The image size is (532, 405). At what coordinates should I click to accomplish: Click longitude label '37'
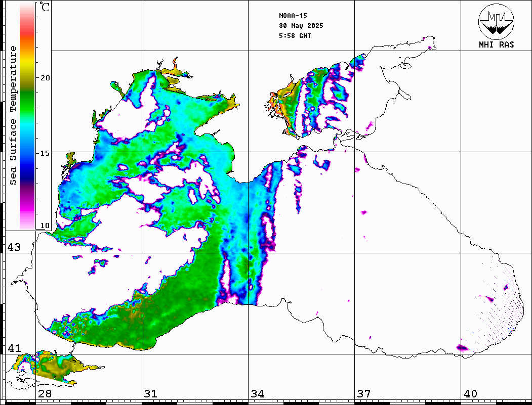[x=364, y=393]
